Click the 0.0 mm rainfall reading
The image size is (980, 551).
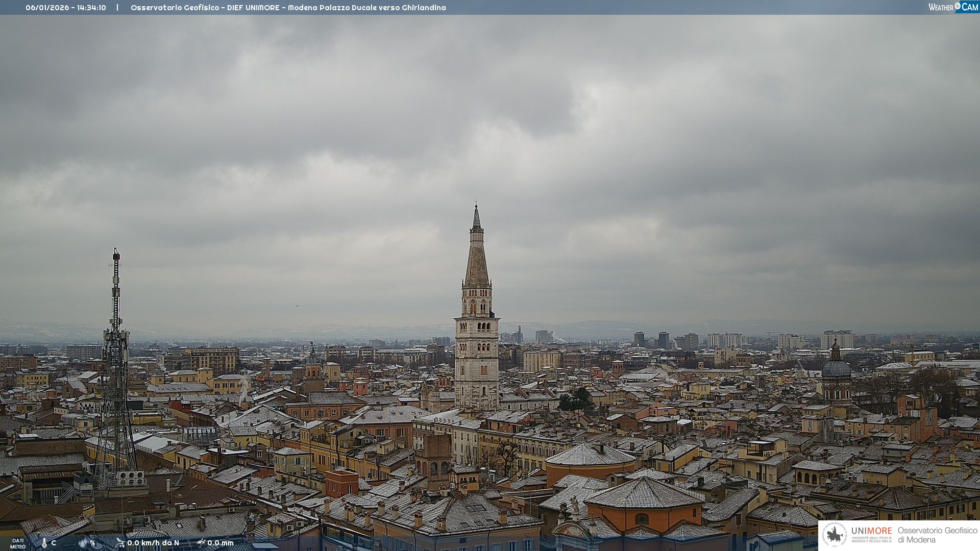220,543
